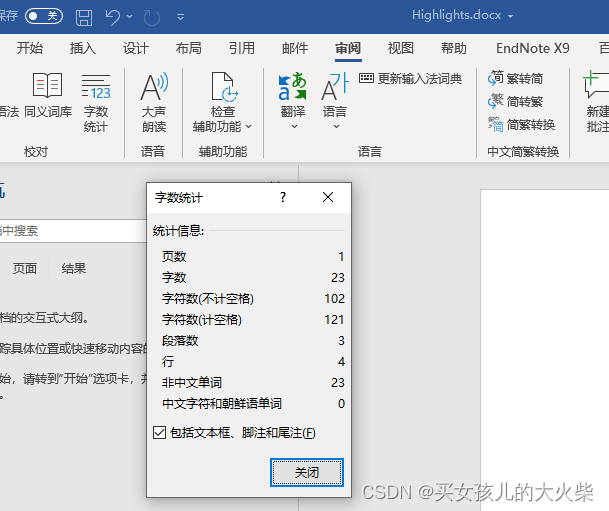Start 大声朗读 read aloud
609x511 pixels.
154,102
